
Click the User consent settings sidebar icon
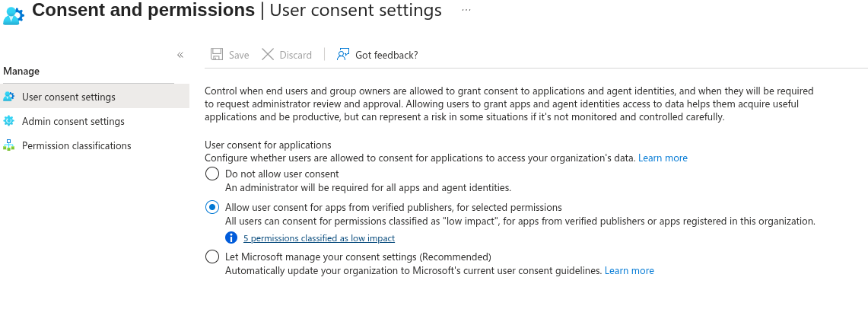point(9,97)
